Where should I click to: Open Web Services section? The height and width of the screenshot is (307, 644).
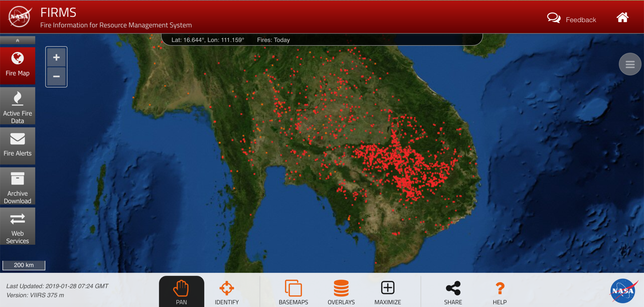point(18,226)
